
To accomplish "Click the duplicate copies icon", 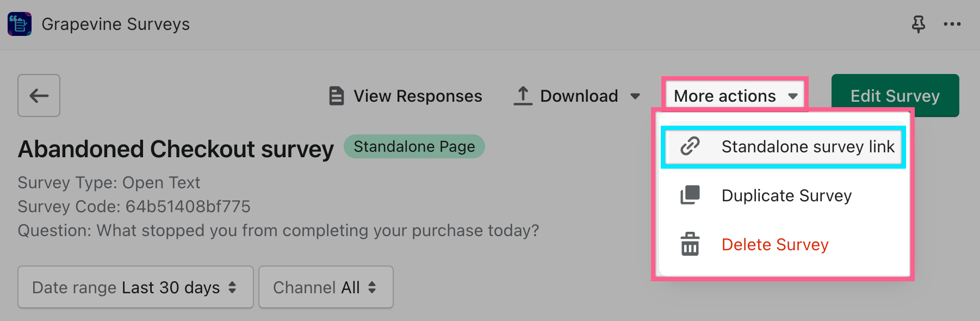I will 690,195.
